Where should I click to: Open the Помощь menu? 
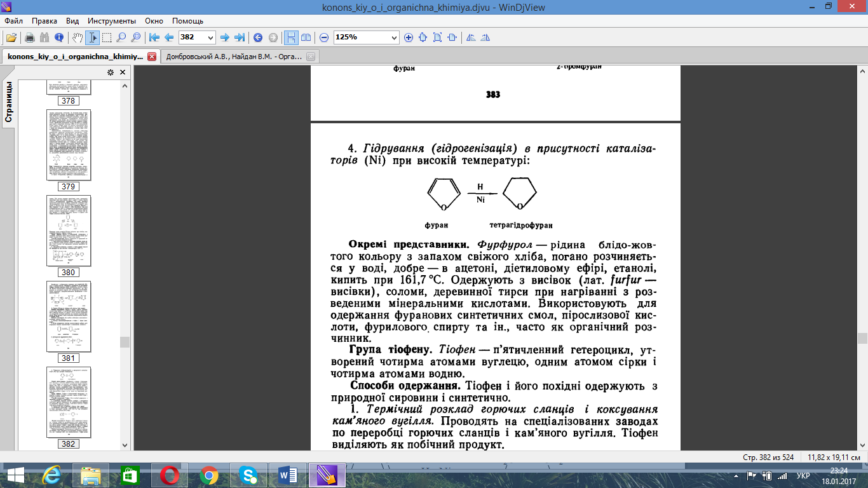[x=188, y=21]
